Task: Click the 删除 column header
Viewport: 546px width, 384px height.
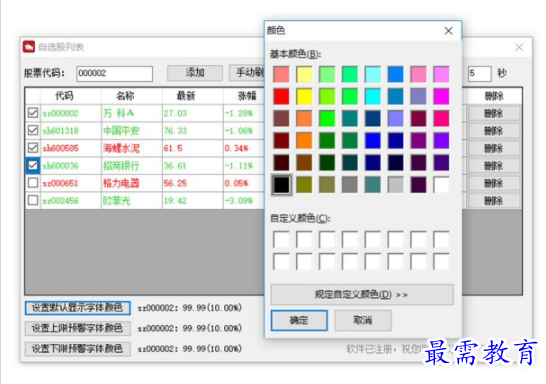Action: coord(494,95)
